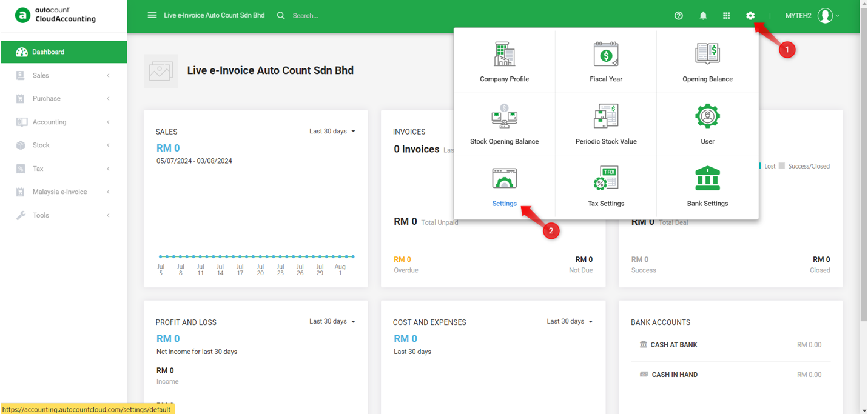Click the company logo placeholder image
868x414 pixels.
point(161,71)
